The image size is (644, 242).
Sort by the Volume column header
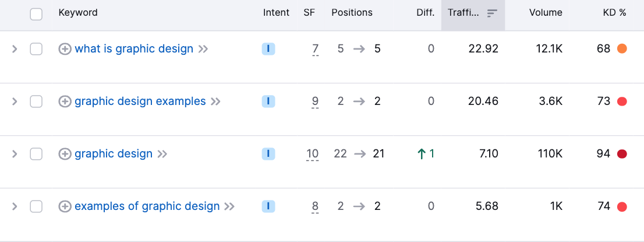(x=546, y=13)
